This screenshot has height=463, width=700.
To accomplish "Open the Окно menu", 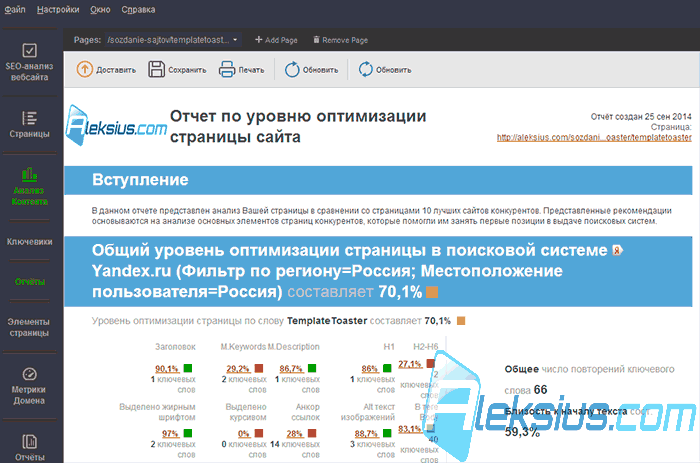I will point(100,9).
